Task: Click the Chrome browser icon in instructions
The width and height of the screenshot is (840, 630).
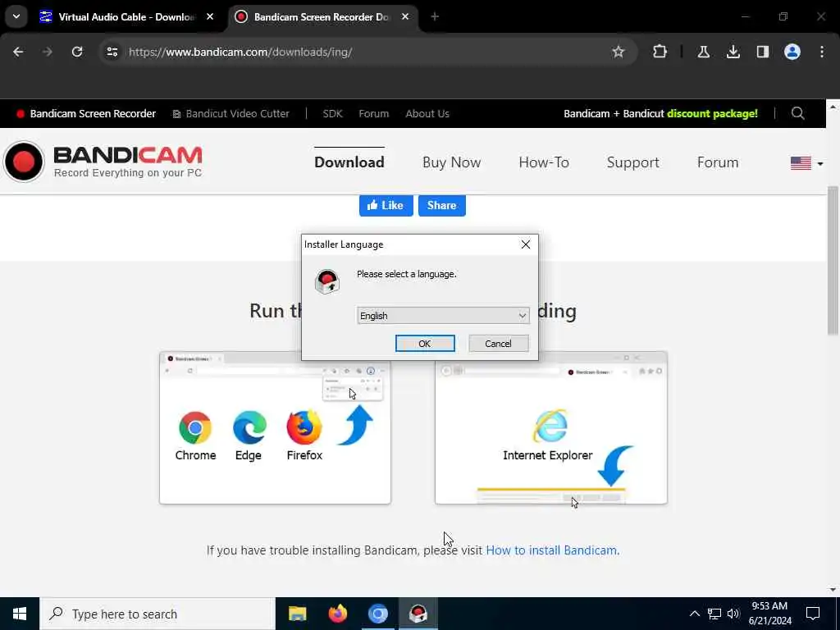Action: click(195, 427)
